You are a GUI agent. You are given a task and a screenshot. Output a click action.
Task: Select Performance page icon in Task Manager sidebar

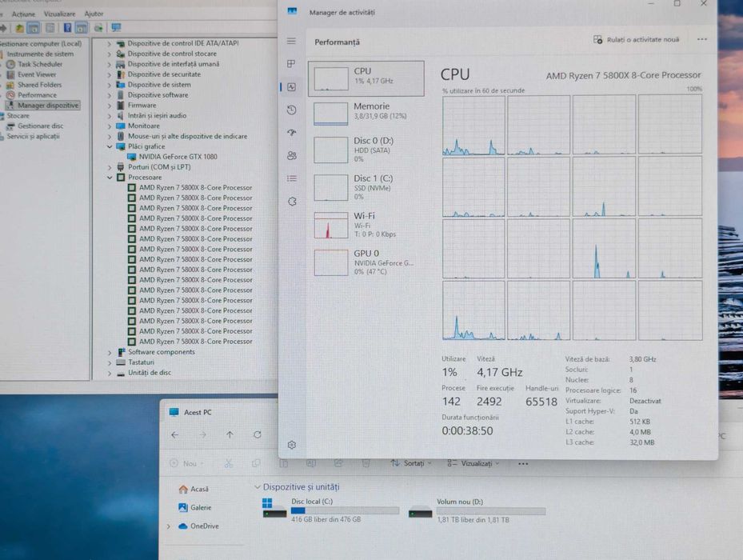(292, 87)
